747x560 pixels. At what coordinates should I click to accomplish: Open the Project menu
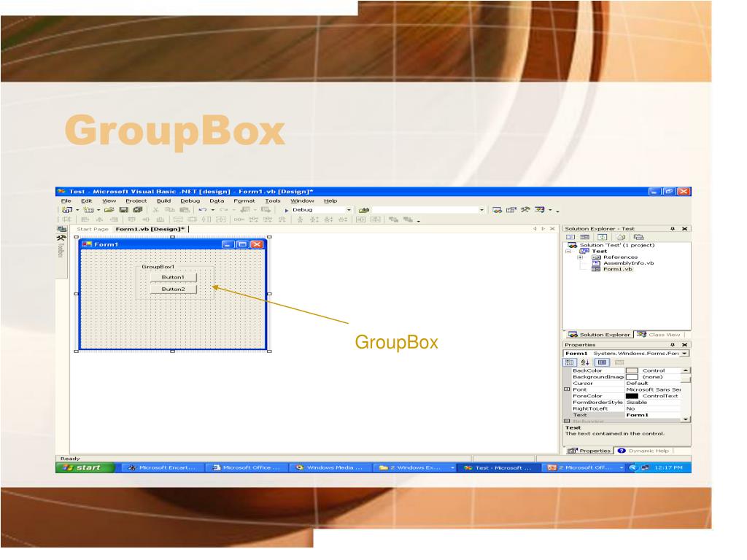[x=136, y=201]
